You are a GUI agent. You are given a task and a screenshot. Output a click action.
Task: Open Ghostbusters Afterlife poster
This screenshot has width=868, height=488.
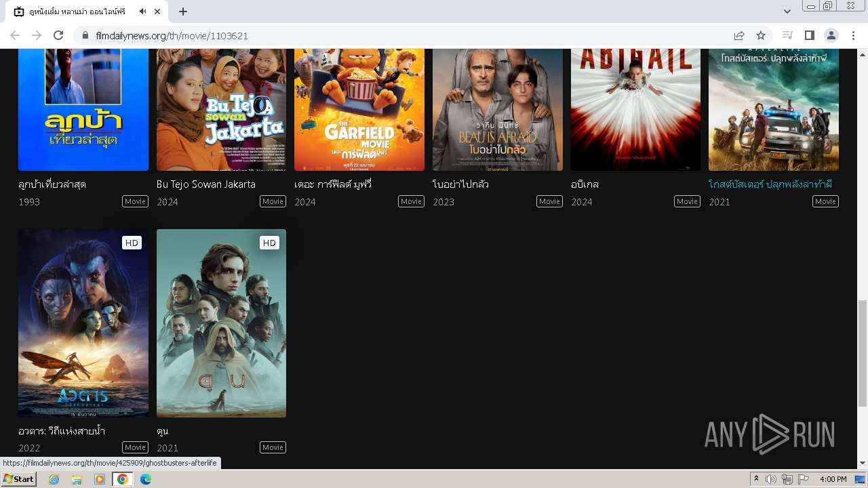pyautogui.click(x=774, y=110)
